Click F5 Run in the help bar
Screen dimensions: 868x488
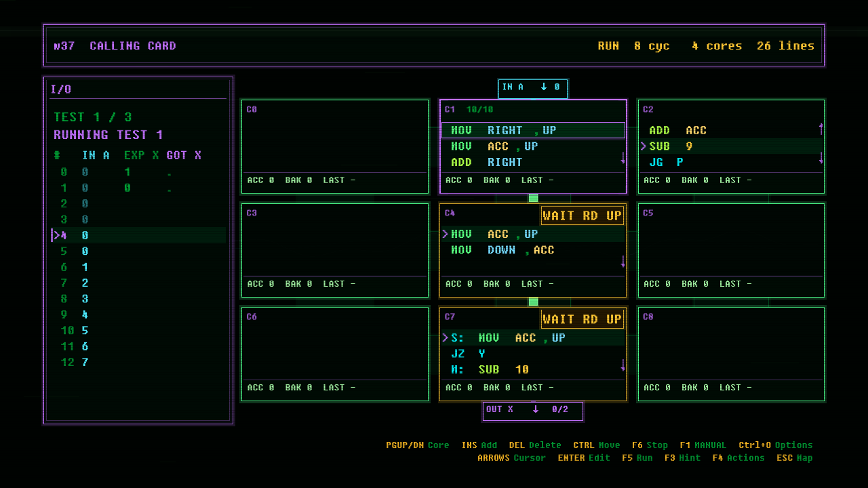[637, 457]
